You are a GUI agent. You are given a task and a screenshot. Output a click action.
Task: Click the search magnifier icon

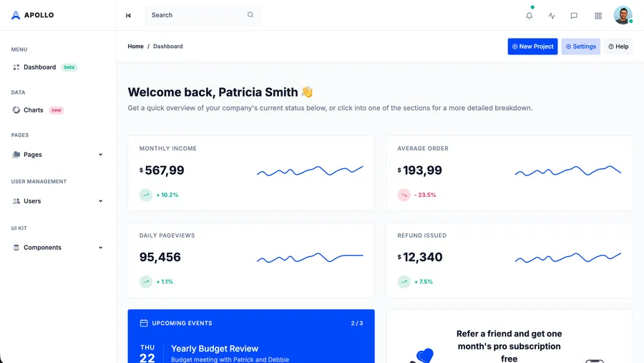[250, 15]
